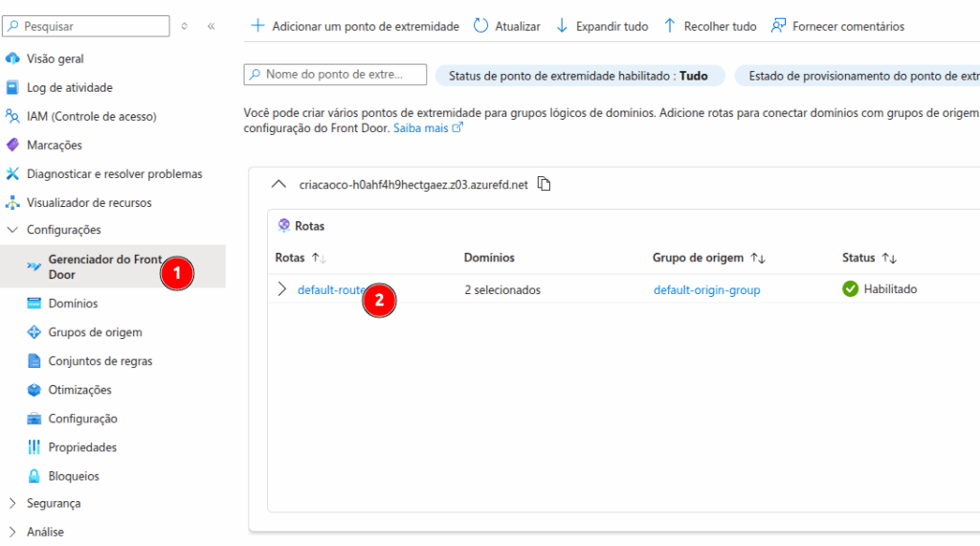This screenshot has height=546, width=980.
Task: Click the Nome do ponto de extremidade search field
Action: click(x=336, y=75)
